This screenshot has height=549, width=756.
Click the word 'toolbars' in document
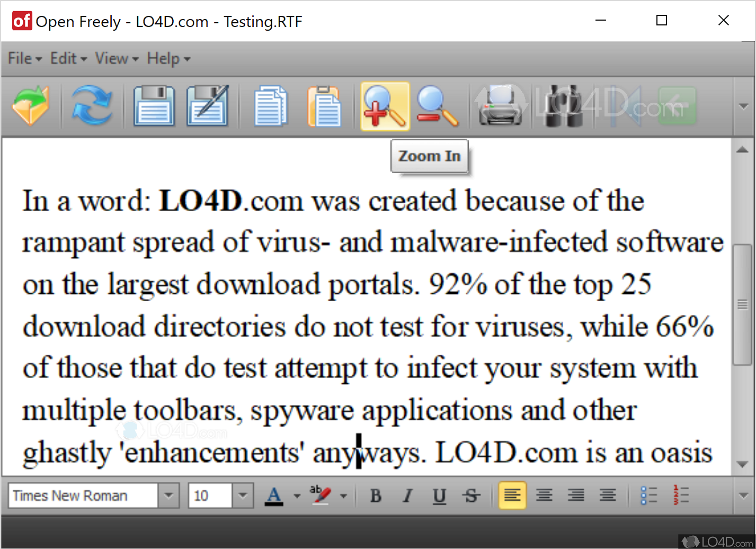click(185, 410)
